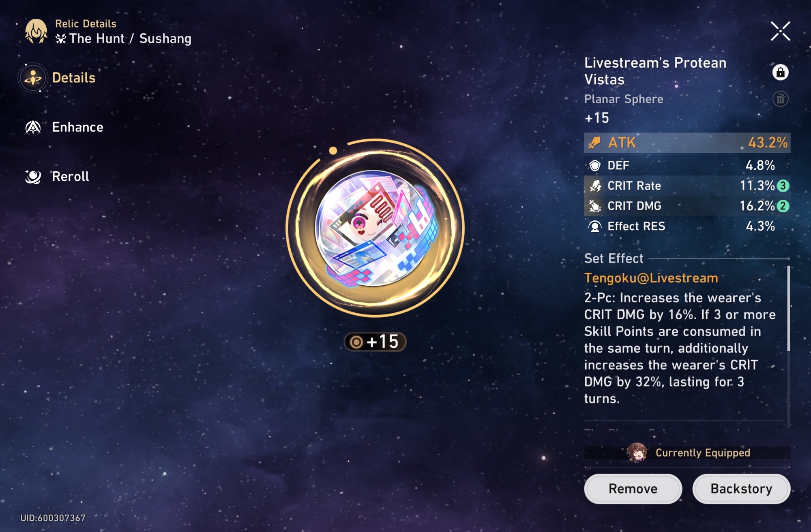Click the Details tab icon
Screen dimensions: 811x532
click(33, 77)
